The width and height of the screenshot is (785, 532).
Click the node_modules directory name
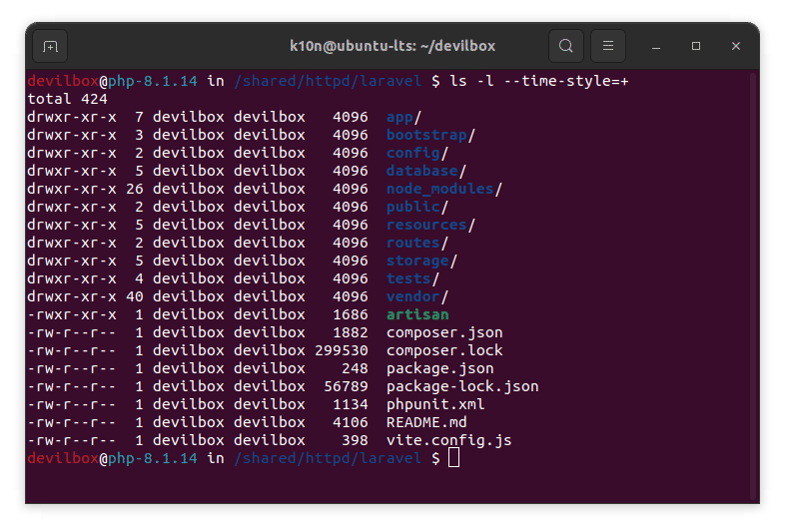[x=439, y=189]
